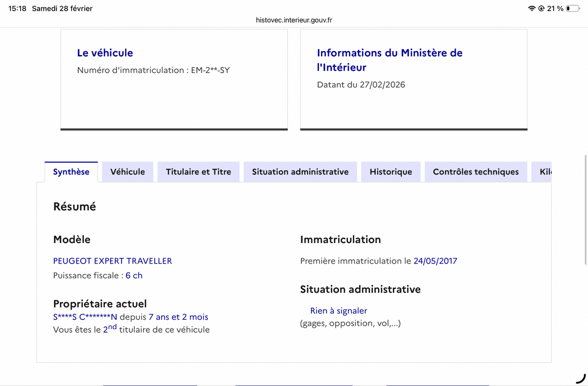Click the Situation administrative section heading
588x386 pixels.
coord(360,289)
